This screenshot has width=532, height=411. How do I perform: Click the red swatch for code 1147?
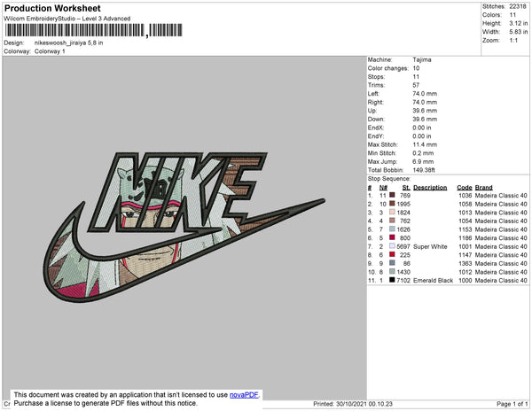pyautogui.click(x=392, y=254)
